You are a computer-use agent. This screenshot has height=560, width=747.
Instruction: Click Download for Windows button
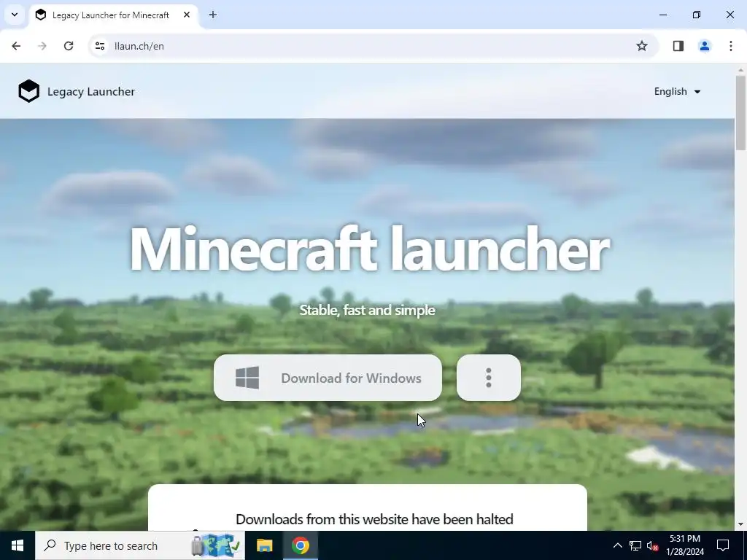[328, 378]
